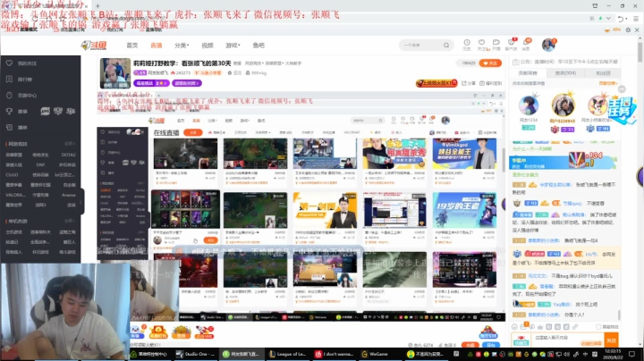Click CS:GO in the sidebar game list
The image size is (644, 361).
pyautogui.click(x=12, y=175)
